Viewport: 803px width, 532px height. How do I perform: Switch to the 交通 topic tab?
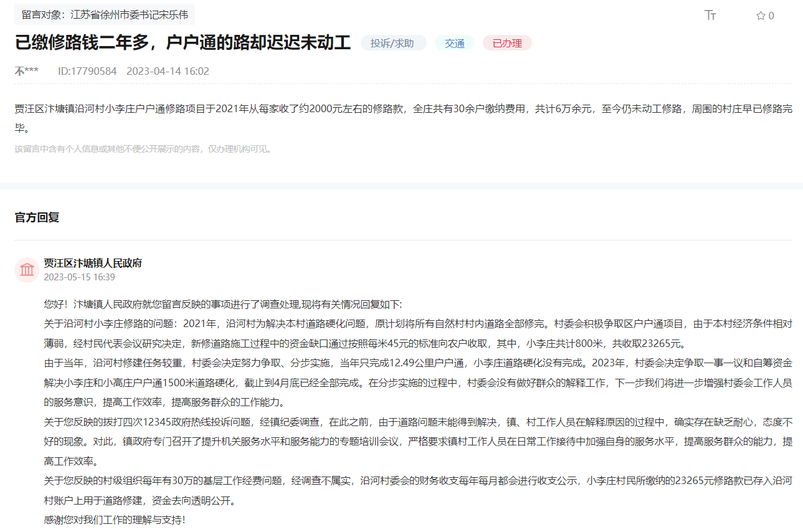pos(454,42)
